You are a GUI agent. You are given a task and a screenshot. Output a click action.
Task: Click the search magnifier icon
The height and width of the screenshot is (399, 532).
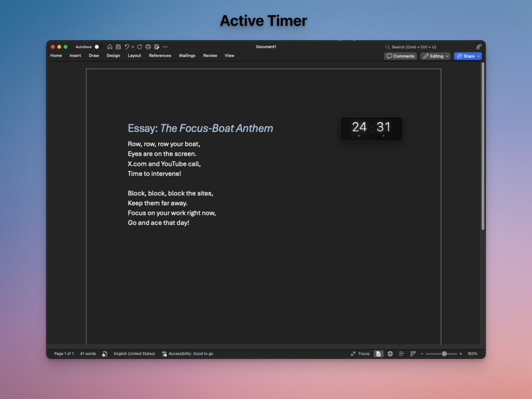[387, 47]
